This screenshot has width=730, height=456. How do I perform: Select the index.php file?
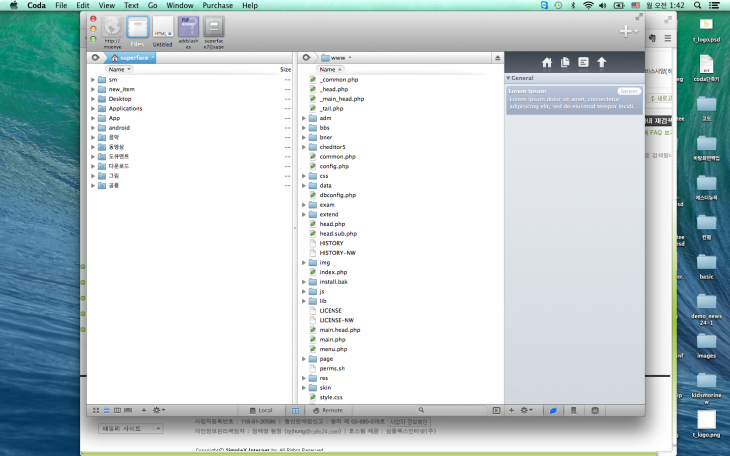[x=332, y=272]
